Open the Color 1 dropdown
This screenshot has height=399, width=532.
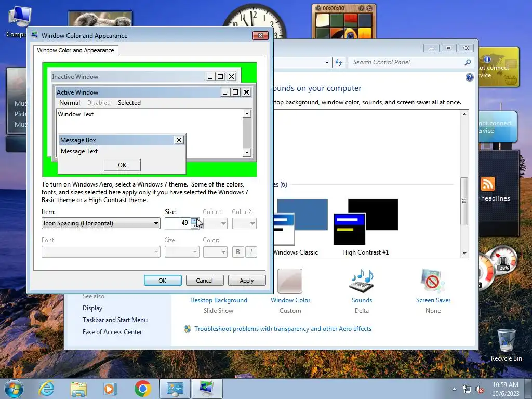coord(215,223)
